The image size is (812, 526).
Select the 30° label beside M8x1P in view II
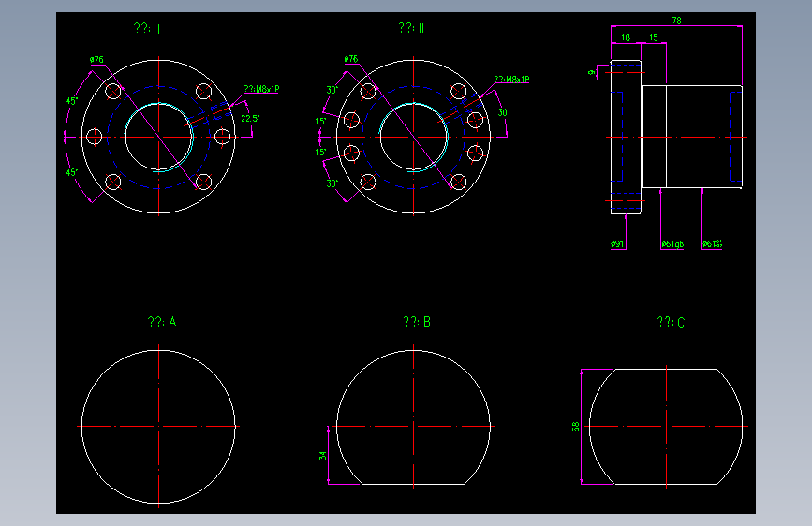(504, 112)
